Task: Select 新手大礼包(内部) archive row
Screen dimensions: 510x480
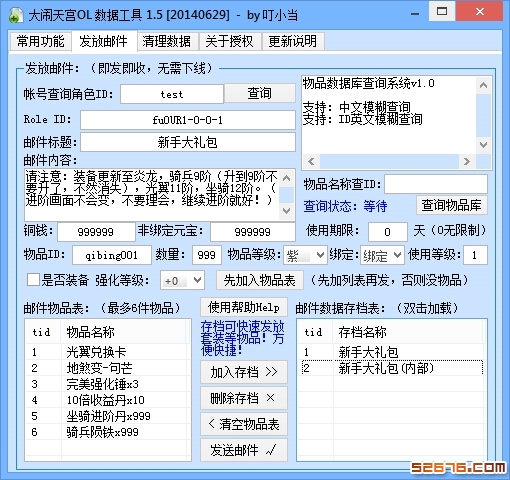Action: point(392,368)
